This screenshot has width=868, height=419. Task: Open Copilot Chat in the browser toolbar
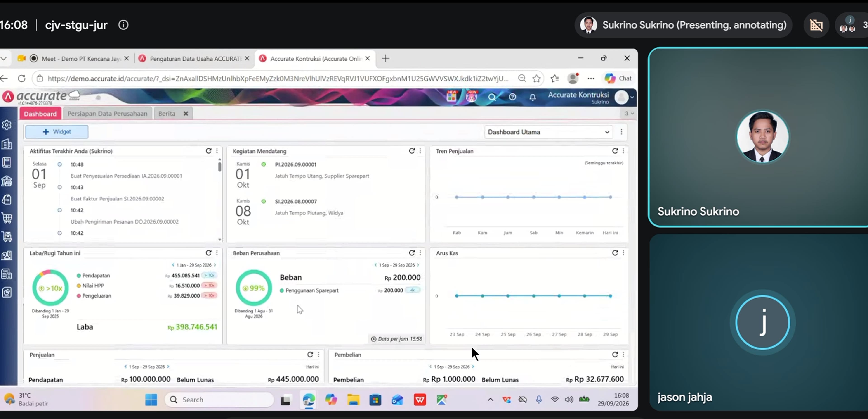[618, 78]
